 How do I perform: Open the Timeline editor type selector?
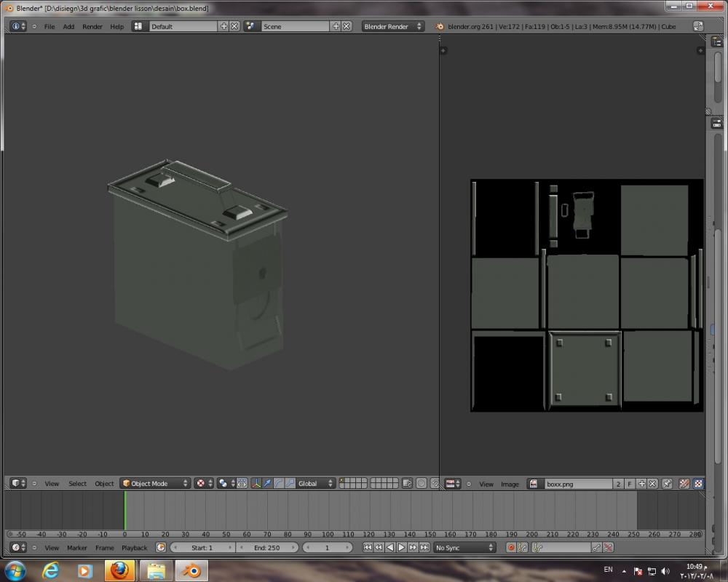tap(18, 548)
